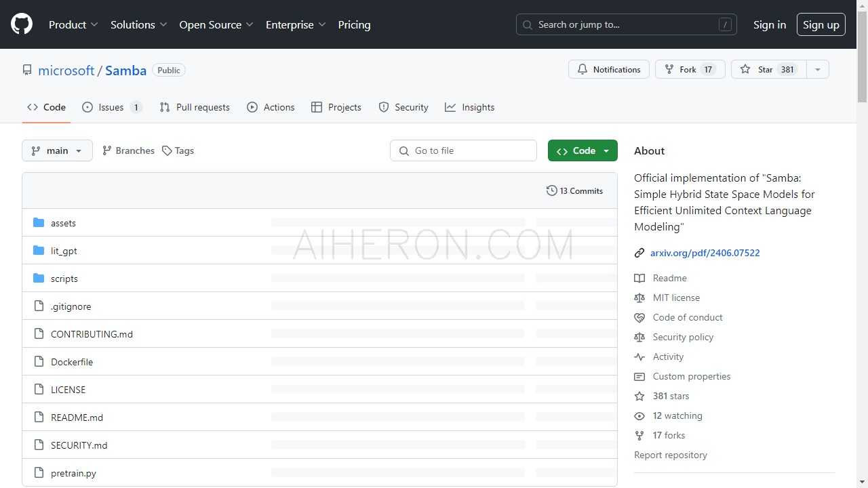
Task: Click the GitHub Octocat logo
Action: (22, 24)
